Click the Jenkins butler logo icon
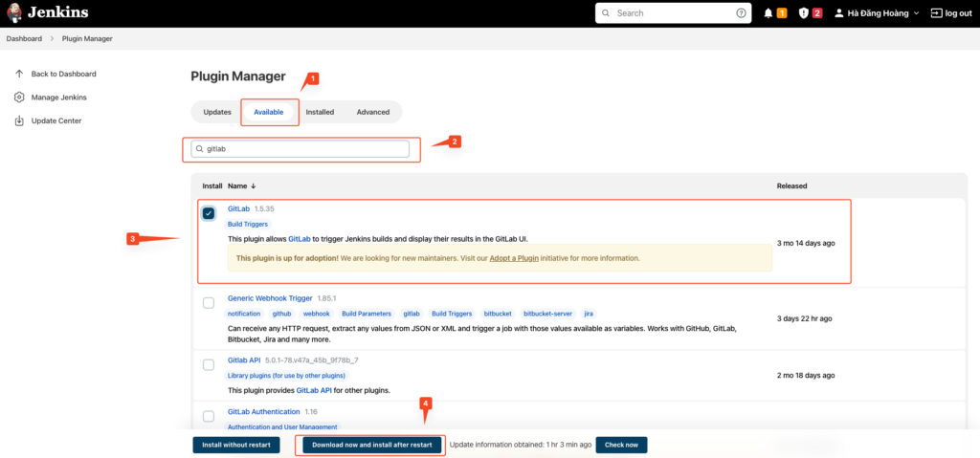Viewport: 980px width, 458px height. [x=14, y=12]
